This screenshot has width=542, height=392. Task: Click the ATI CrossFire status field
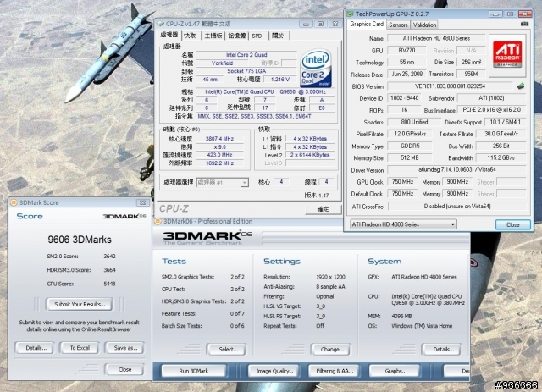click(x=457, y=207)
